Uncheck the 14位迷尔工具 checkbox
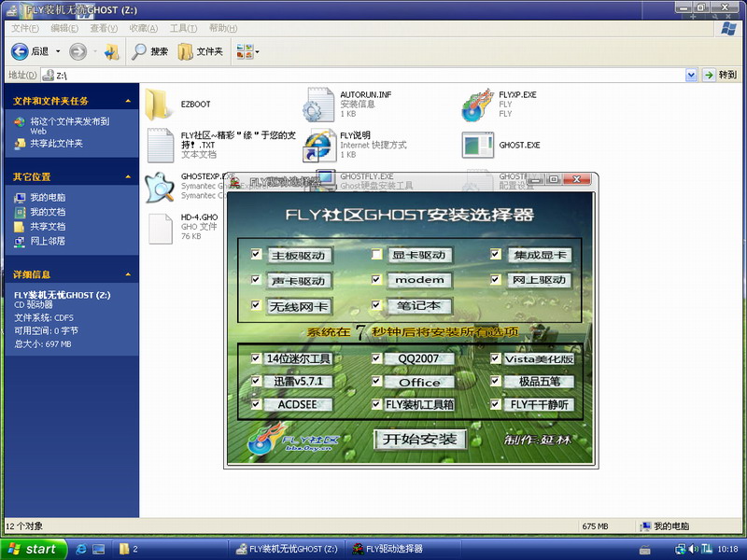Screen dimensions: 747x560 256,358
